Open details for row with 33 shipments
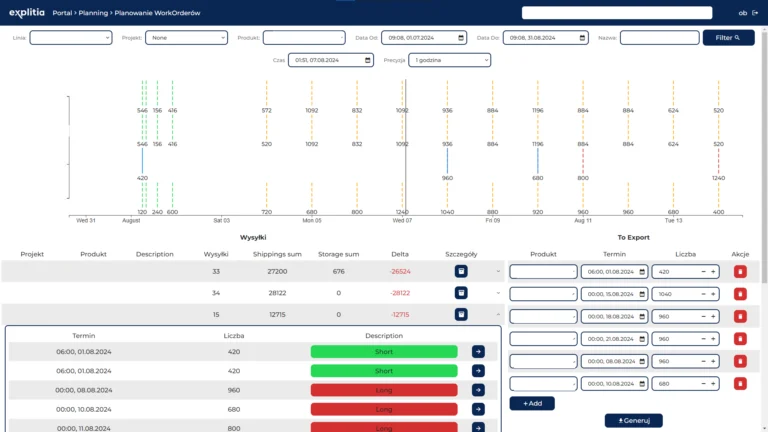 [461, 271]
